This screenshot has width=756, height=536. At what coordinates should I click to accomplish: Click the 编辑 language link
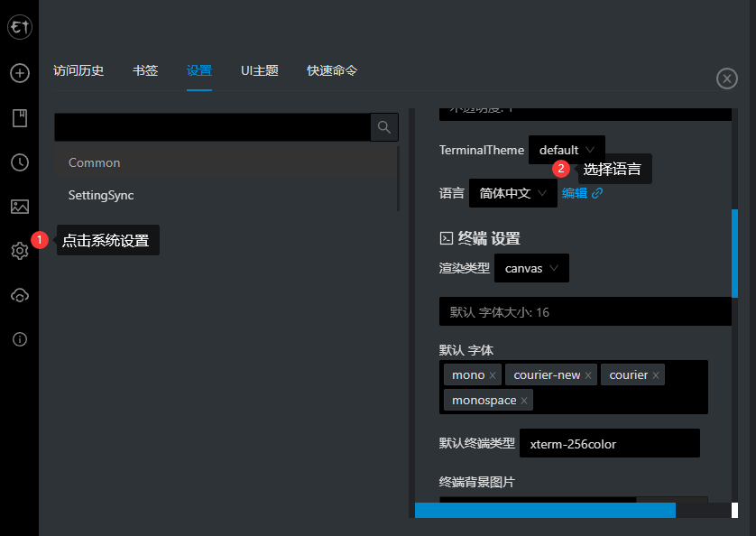tap(582, 193)
